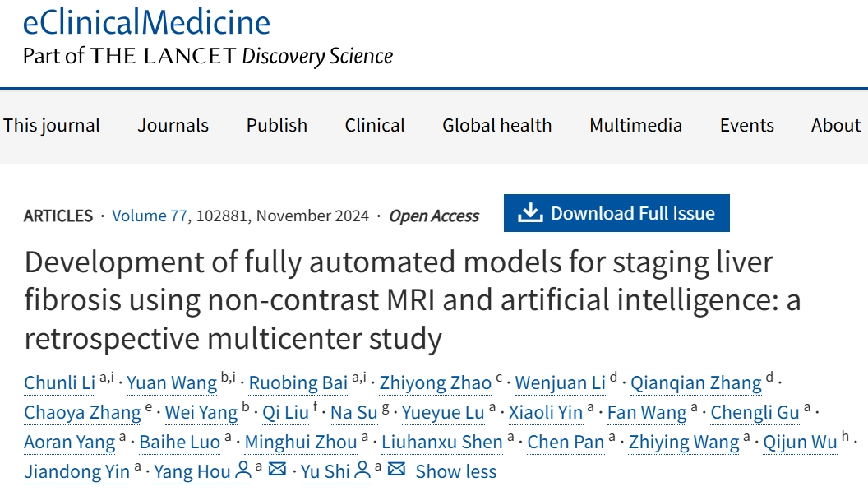The height and width of the screenshot is (496, 868).
Task: Open Yu Shi's author profile icon
Action: click(362, 471)
